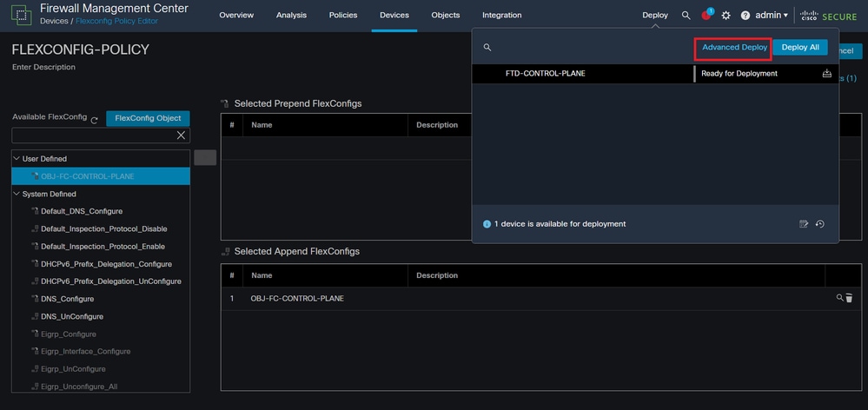868x410 pixels.
Task: Click the FlexConfig Object button
Action: point(148,118)
